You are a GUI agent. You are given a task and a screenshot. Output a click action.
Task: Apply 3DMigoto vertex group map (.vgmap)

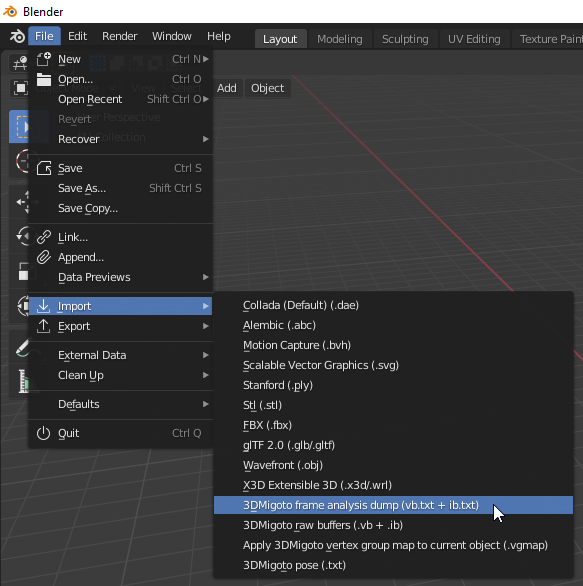click(393, 545)
